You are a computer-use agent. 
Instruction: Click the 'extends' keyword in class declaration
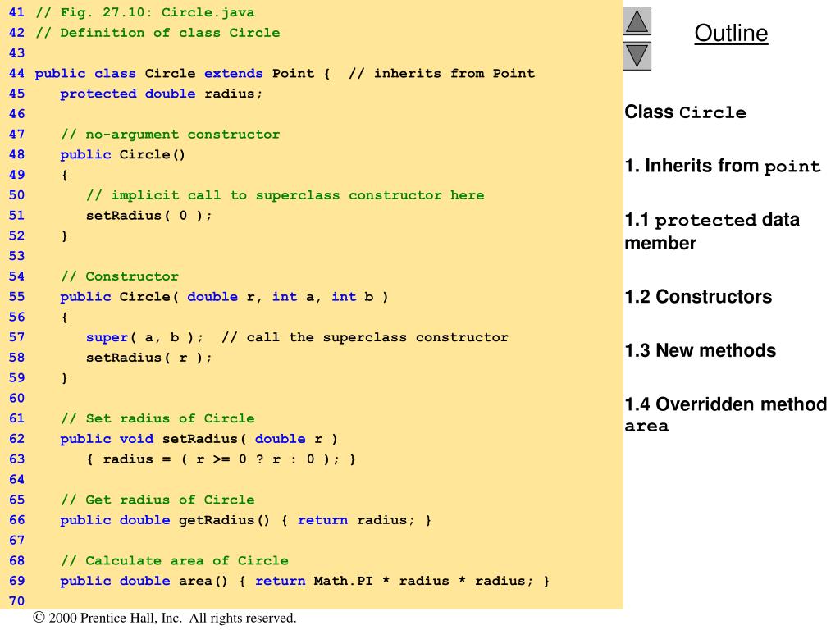234,74
